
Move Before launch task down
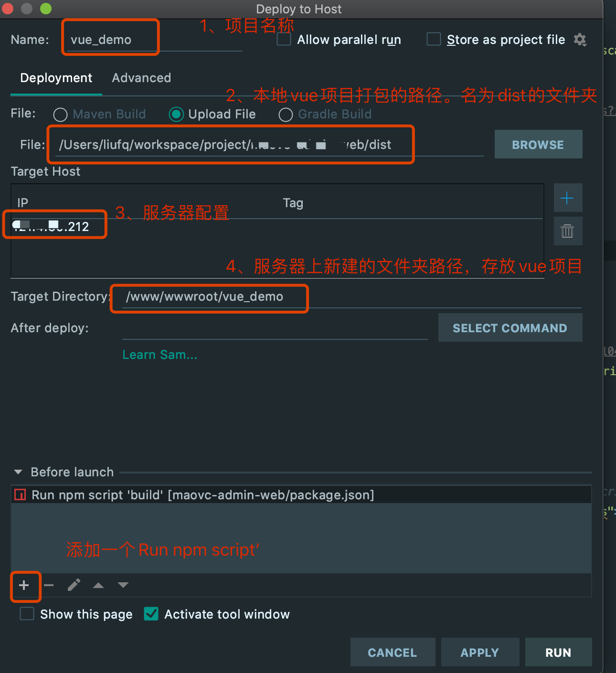click(123, 585)
